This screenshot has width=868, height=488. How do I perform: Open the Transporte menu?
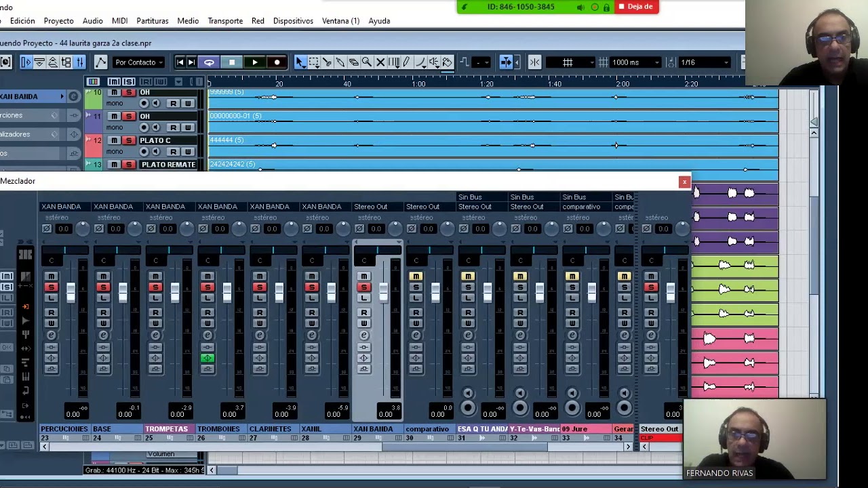point(225,21)
